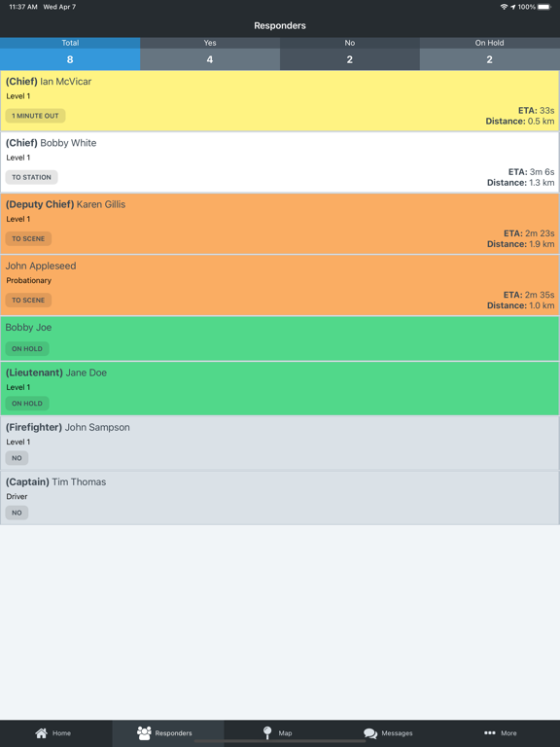This screenshot has height=747, width=560.
Task: Open the Home tab house icon
Action: (x=42, y=732)
